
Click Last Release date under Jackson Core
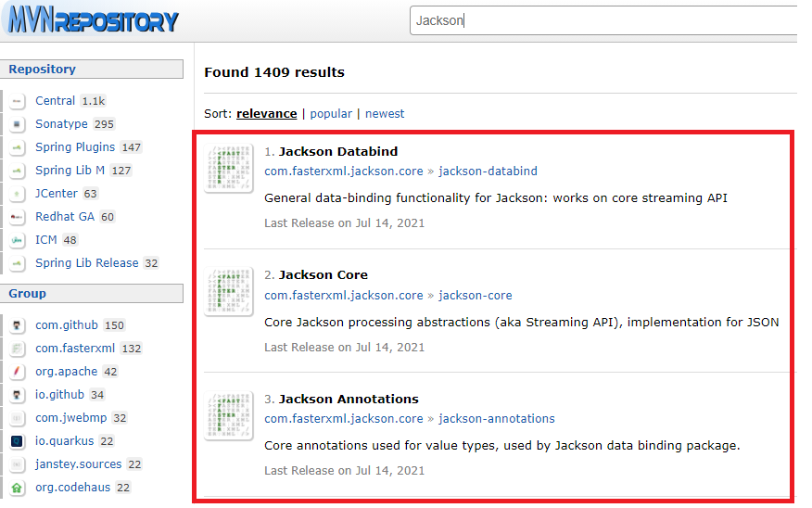pos(345,348)
